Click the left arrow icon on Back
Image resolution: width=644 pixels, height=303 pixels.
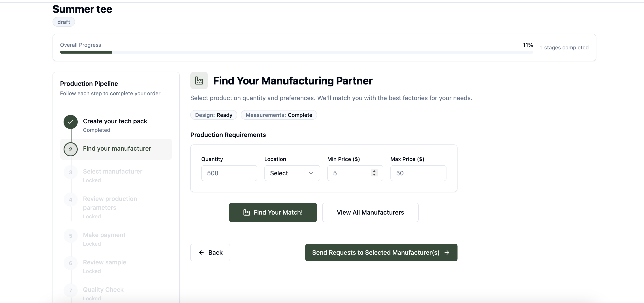pyautogui.click(x=201, y=252)
